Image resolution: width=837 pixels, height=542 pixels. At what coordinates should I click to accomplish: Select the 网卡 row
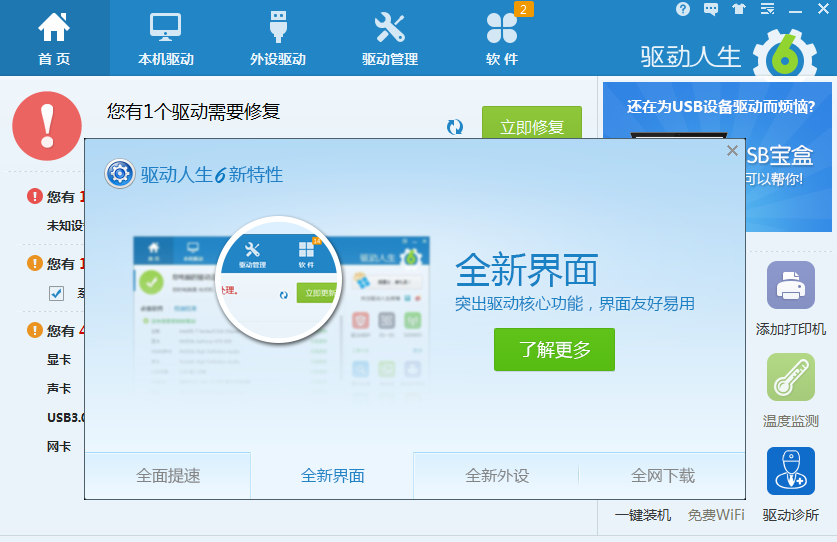pos(59,446)
